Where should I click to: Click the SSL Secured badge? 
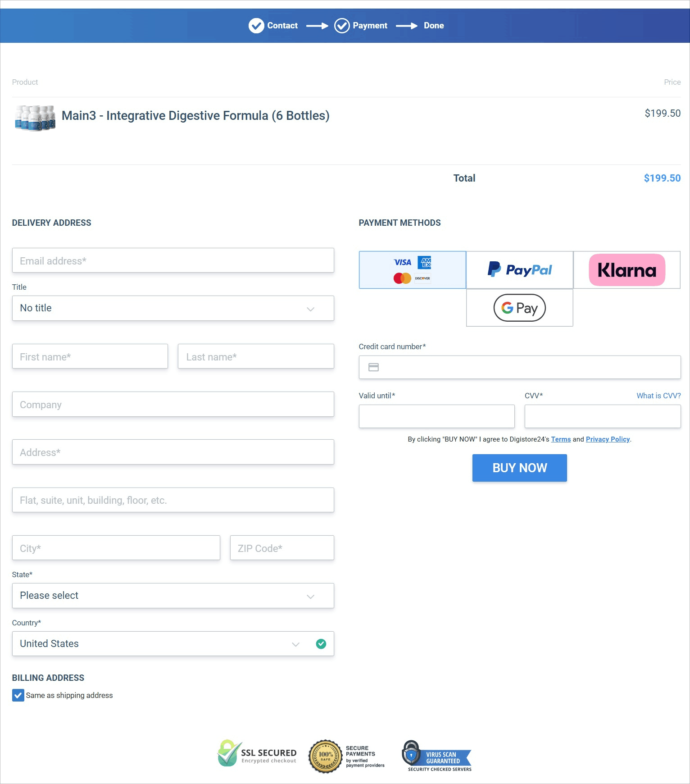(x=257, y=754)
